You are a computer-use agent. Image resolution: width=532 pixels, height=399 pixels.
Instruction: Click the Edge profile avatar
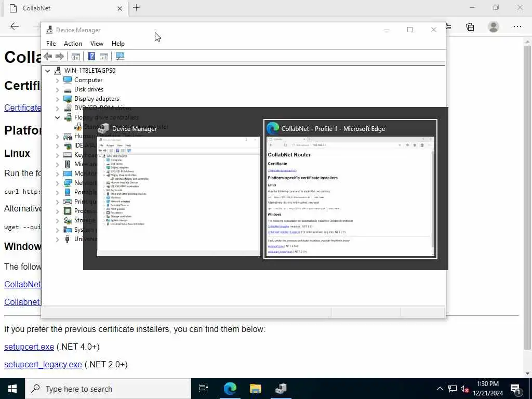click(494, 27)
